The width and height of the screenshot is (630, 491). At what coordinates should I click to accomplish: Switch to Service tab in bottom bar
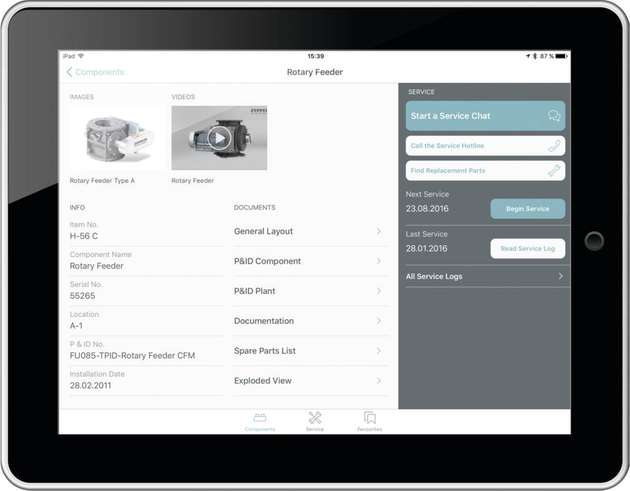[x=315, y=421]
